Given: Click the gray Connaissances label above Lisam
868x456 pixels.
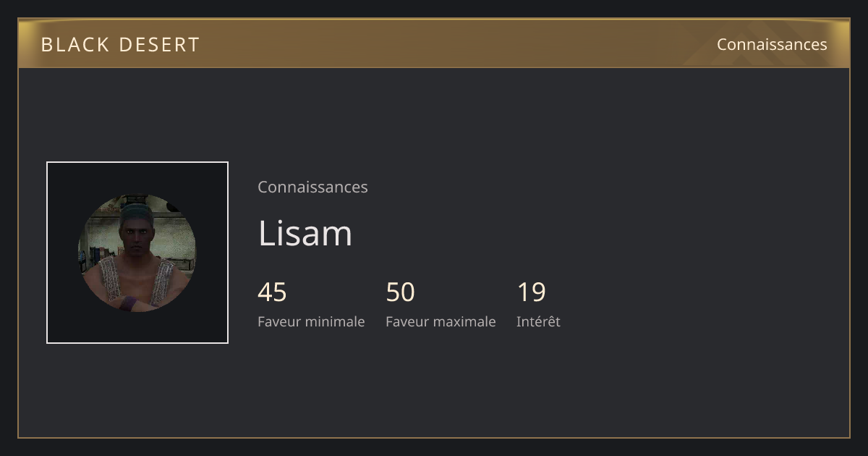Looking at the screenshot, I should (312, 187).
